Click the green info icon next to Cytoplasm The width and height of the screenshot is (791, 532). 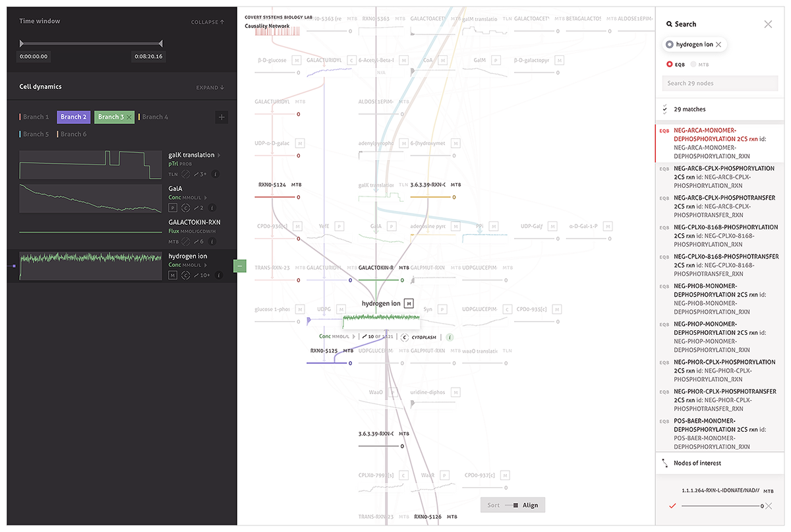(x=450, y=337)
